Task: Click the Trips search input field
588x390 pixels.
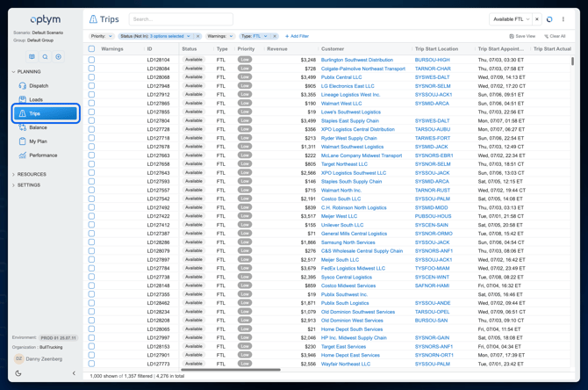Action: point(181,19)
